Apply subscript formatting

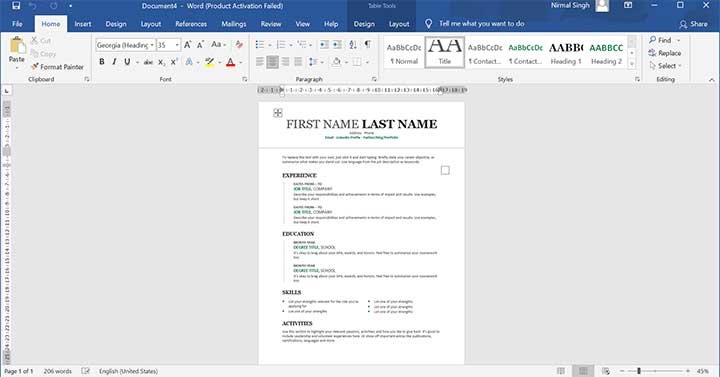click(x=161, y=62)
